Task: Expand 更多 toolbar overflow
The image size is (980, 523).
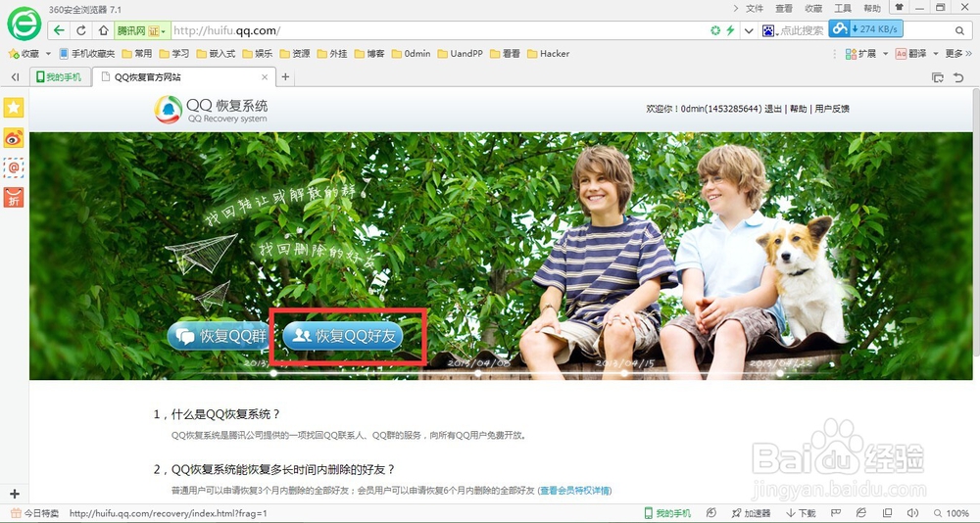Action: 958,54
